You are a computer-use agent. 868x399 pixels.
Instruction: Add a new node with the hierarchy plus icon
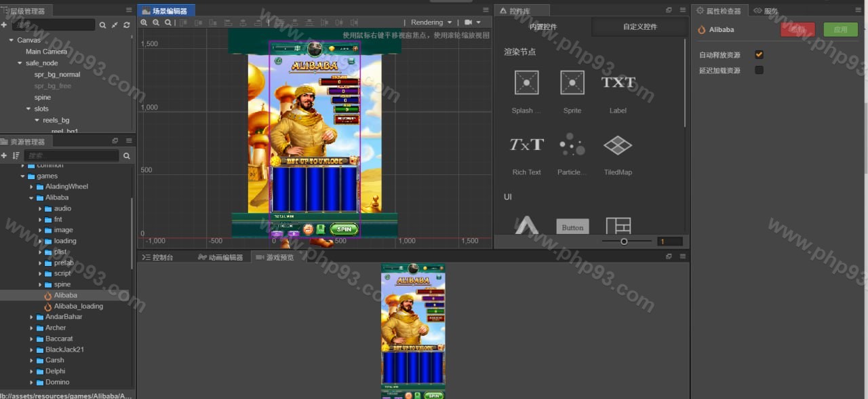pyautogui.click(x=4, y=25)
